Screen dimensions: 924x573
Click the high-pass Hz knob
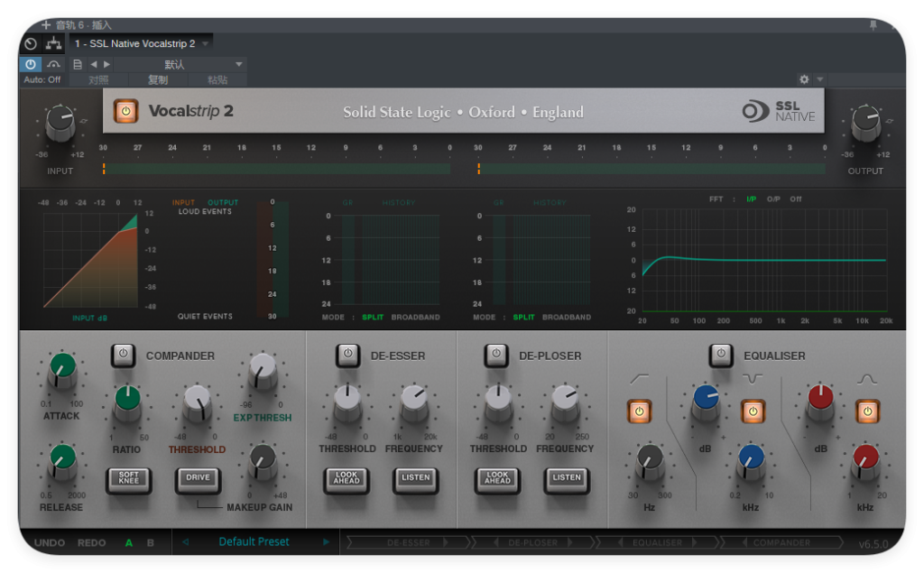point(650,462)
